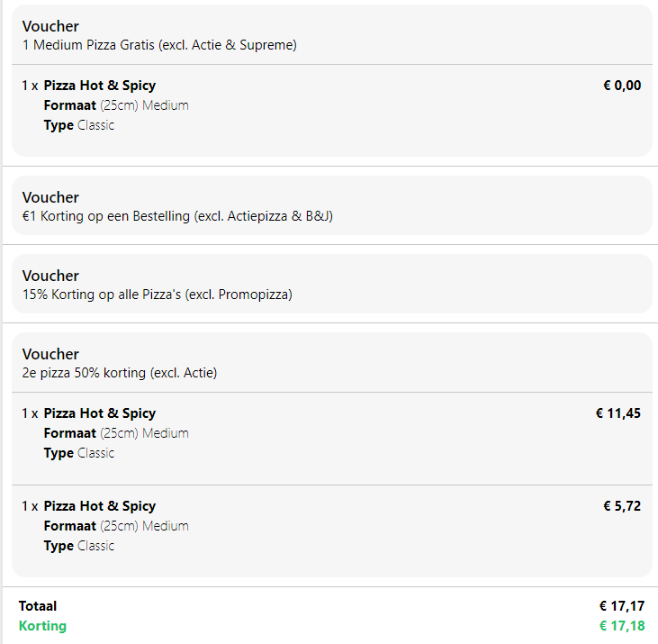658x644 pixels.
Task: Click the Type Classic line of the free pizza
Action: (x=79, y=125)
